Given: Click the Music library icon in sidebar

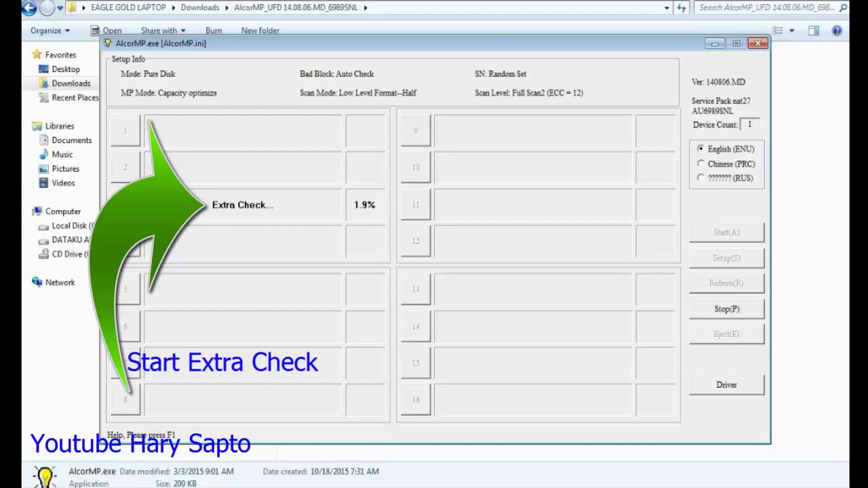Looking at the screenshot, I should [44, 155].
